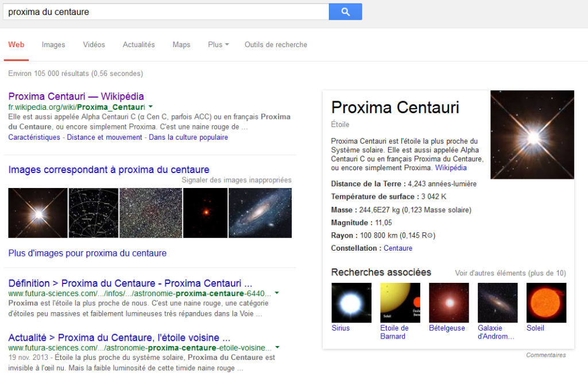
Task: Expand the Plus dropdown menu
Action: (x=218, y=45)
